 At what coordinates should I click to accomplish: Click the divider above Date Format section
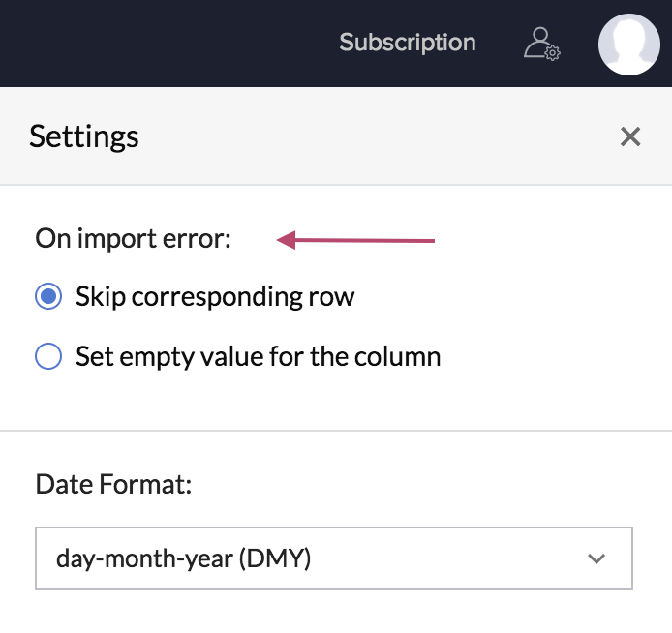[x=336, y=431]
